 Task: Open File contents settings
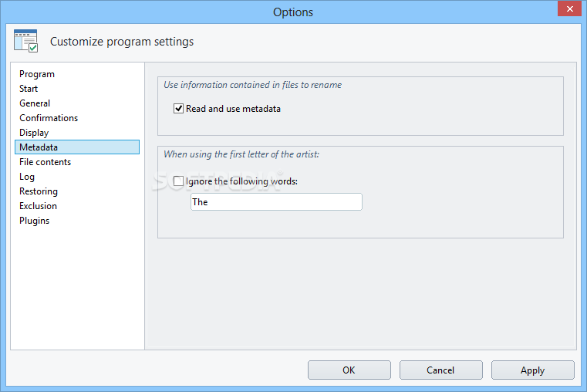[45, 162]
